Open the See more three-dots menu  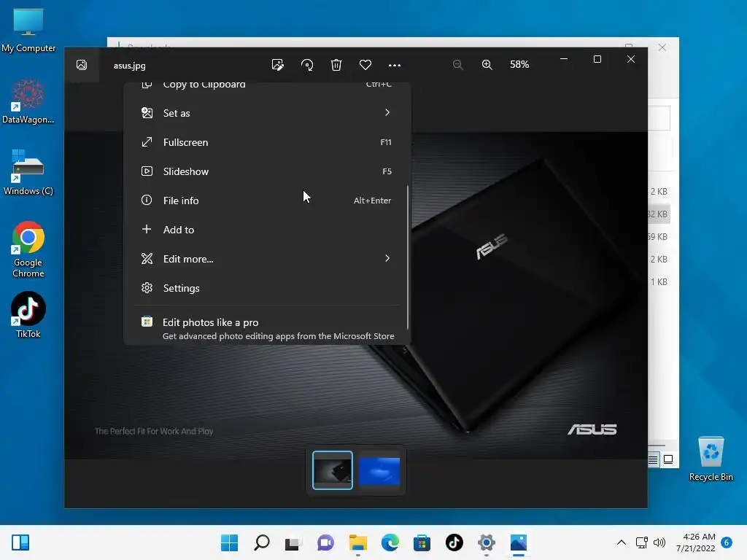[x=395, y=65]
